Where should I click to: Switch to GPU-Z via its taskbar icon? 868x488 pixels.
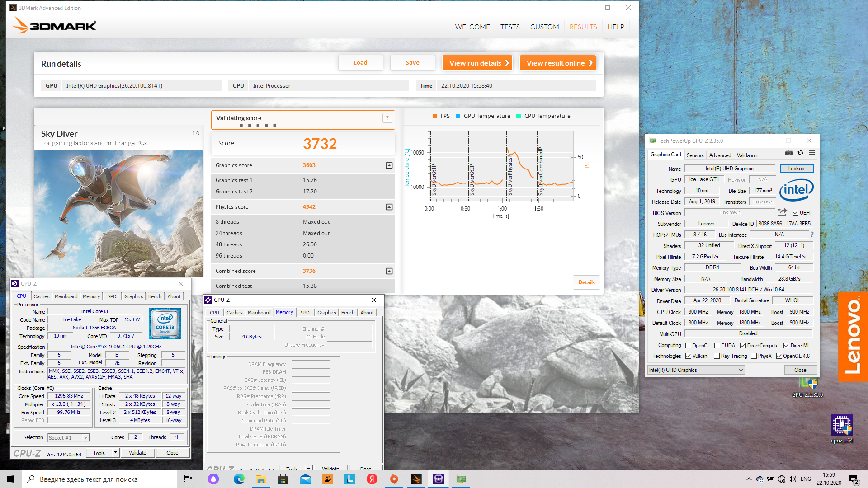pyautogui.click(x=461, y=479)
